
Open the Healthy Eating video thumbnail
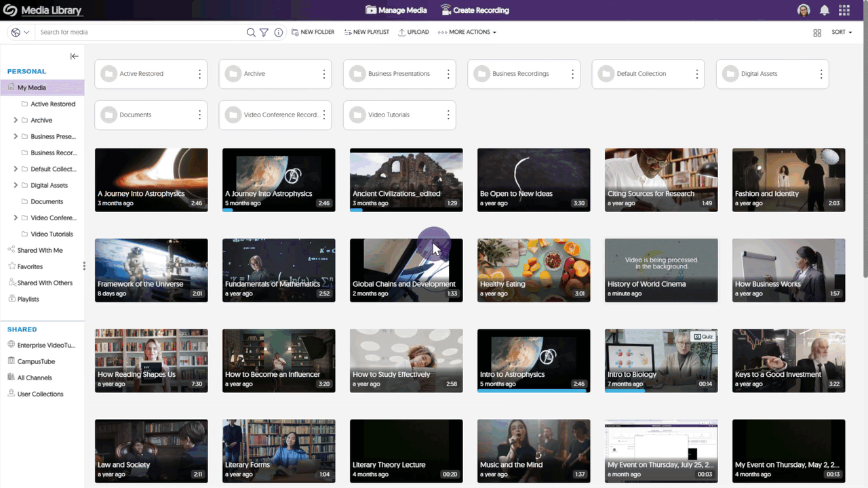tap(534, 270)
